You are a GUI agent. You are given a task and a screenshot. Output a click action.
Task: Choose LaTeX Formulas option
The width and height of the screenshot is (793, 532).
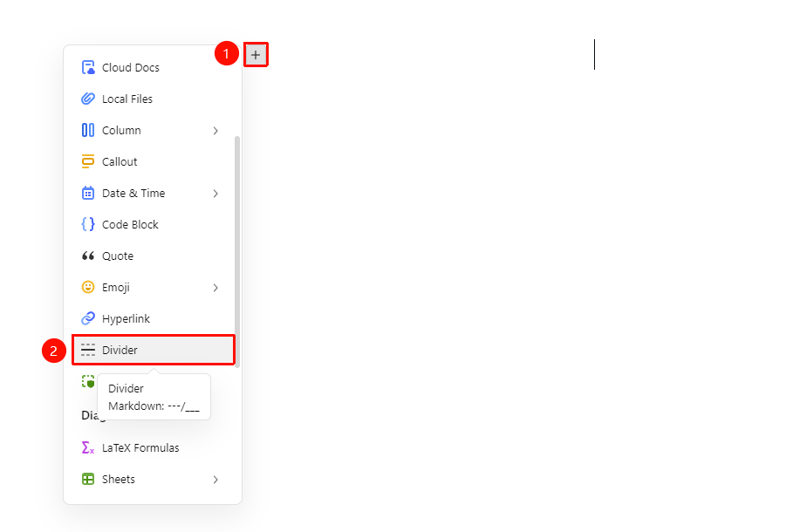[153, 447]
